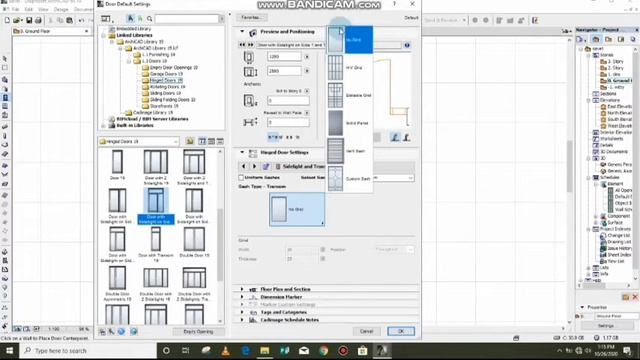
Task: Click the library search input field
Action: pos(187,19)
